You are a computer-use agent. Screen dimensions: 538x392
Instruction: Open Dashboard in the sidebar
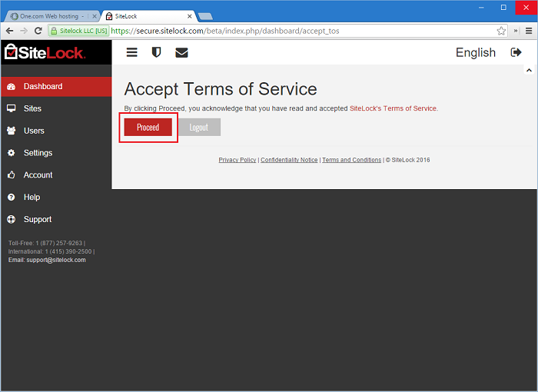[x=56, y=87]
